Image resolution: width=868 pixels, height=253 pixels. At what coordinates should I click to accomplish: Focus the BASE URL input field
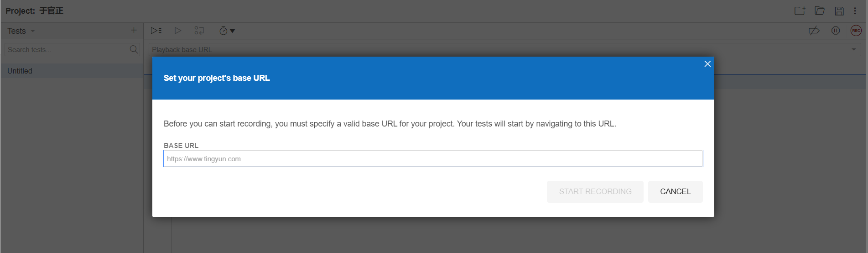click(x=433, y=158)
